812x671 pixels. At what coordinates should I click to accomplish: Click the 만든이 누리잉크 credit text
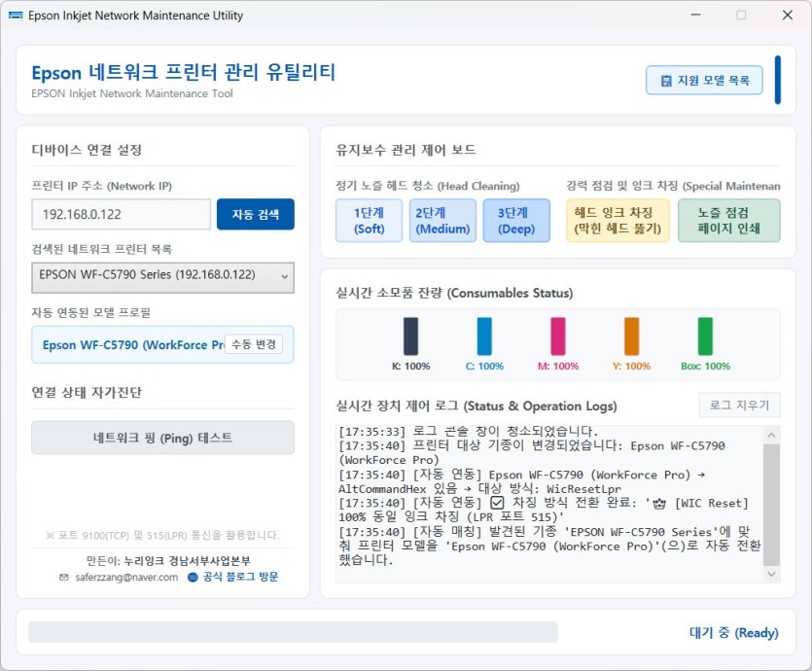168,561
